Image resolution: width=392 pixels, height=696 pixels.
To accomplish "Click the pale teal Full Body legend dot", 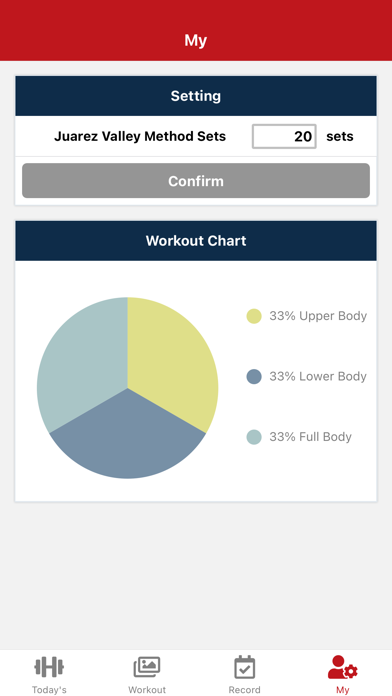I will (254, 437).
